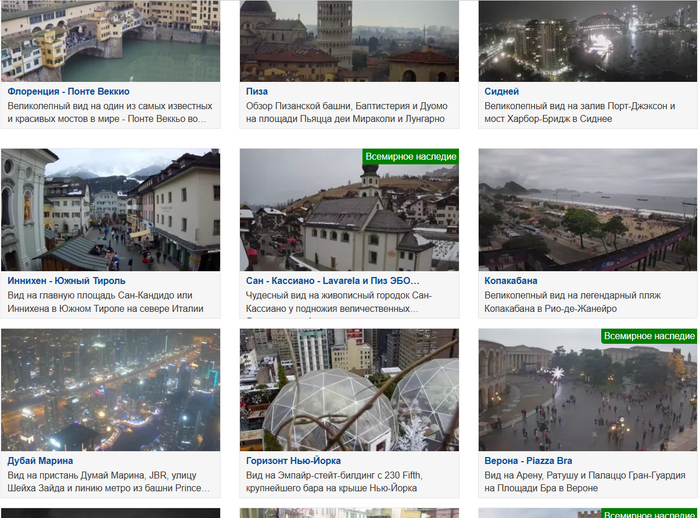Viewport: 700px width, 518px height.
Task: Open the Пиза webcam title link
Action: coord(257,92)
